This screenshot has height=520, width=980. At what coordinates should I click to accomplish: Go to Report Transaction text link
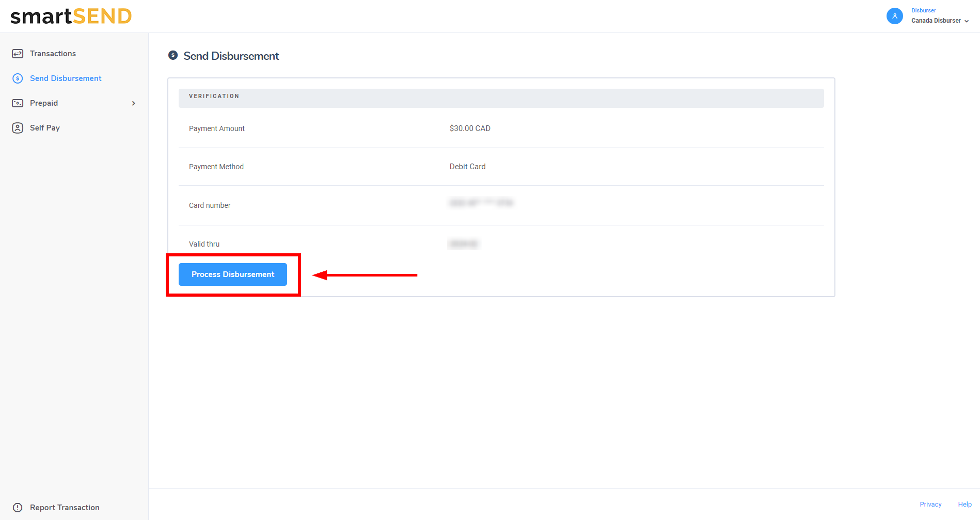(x=65, y=508)
